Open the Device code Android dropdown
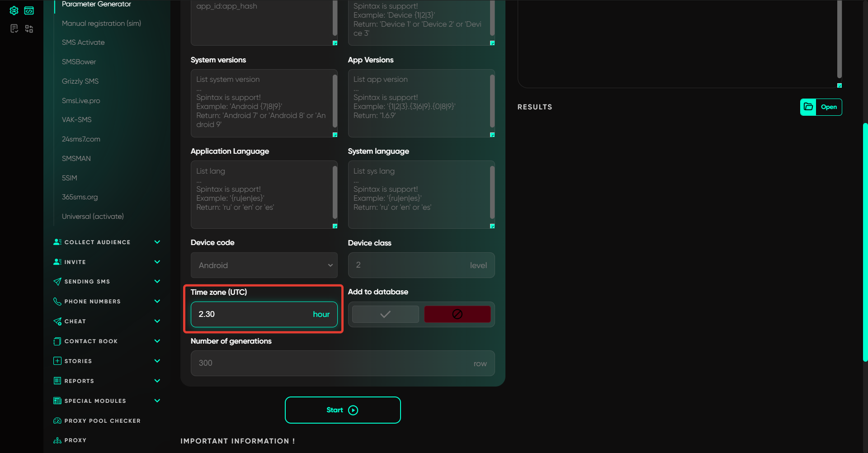 [x=264, y=265]
